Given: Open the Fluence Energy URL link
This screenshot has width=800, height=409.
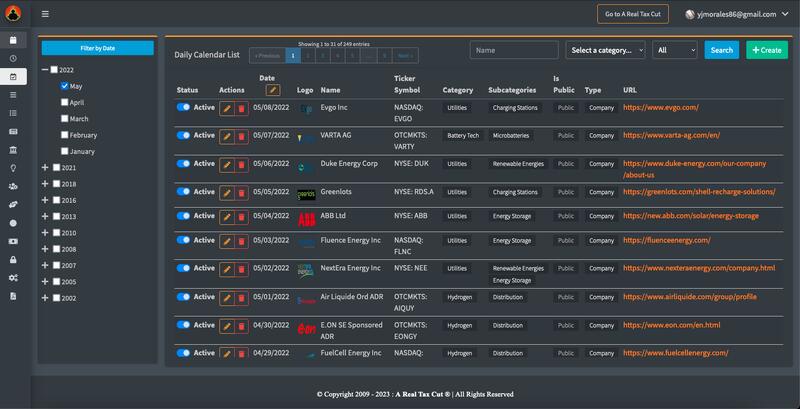Looking at the screenshot, I should point(666,240).
